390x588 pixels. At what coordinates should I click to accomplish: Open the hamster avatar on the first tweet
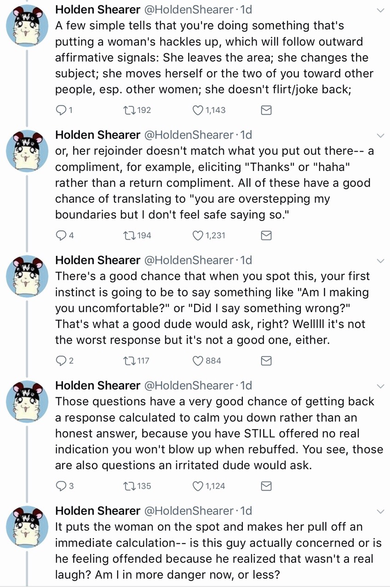click(x=27, y=26)
